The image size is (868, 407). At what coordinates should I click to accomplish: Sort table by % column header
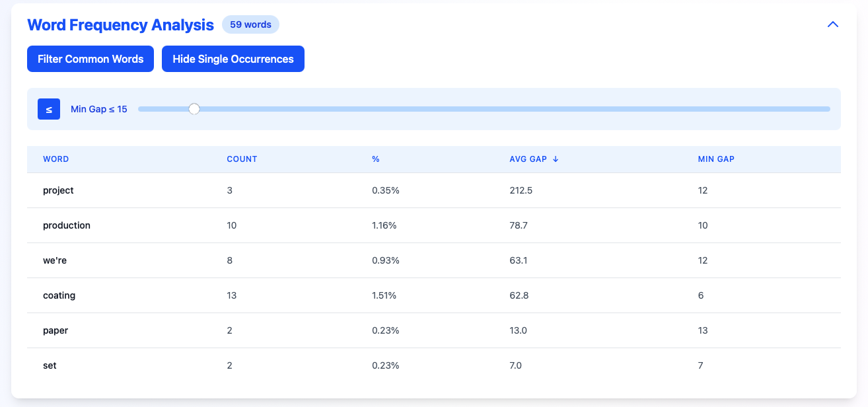coord(375,159)
